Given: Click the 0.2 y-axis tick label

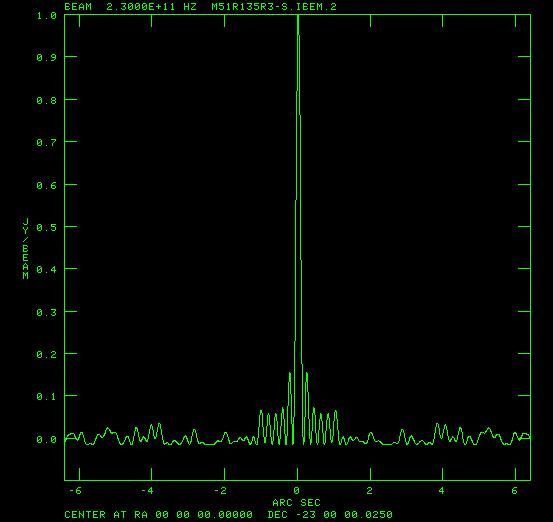Looking at the screenshot, I should click(46, 354).
